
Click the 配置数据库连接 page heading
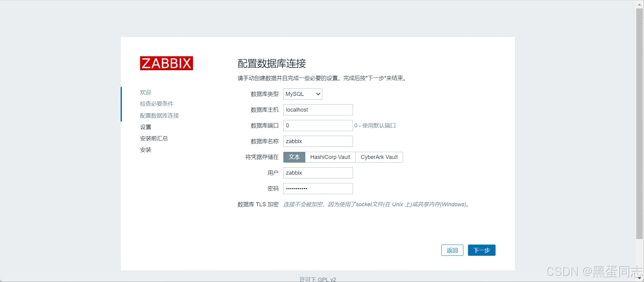(x=272, y=63)
